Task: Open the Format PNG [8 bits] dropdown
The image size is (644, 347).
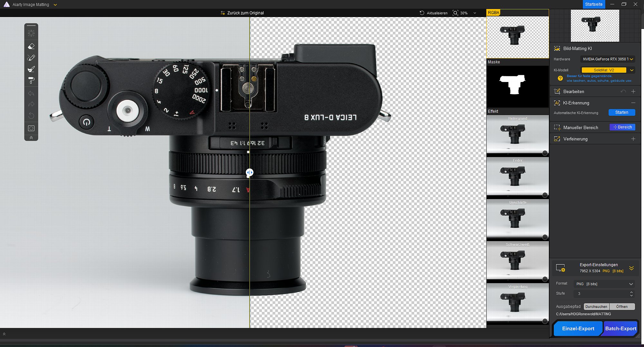Action: tap(604, 284)
